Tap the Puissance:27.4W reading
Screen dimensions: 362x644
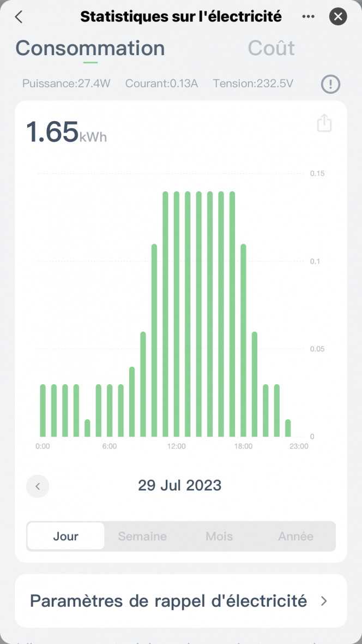67,84
